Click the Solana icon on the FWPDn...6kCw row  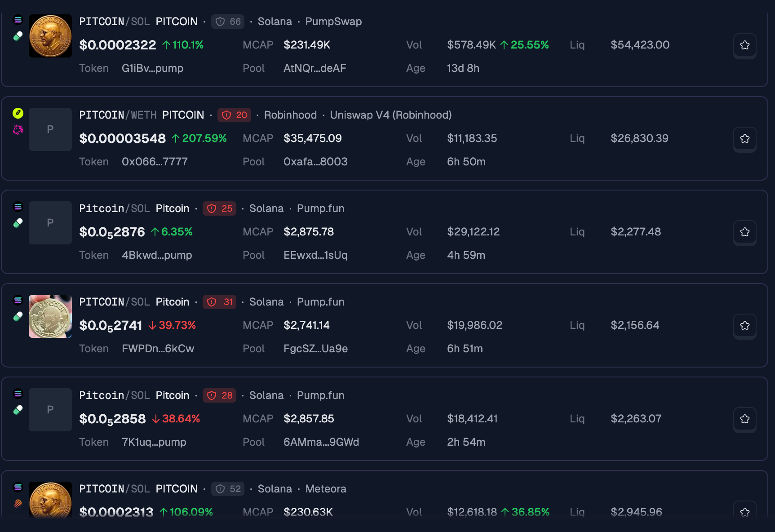tap(18, 300)
